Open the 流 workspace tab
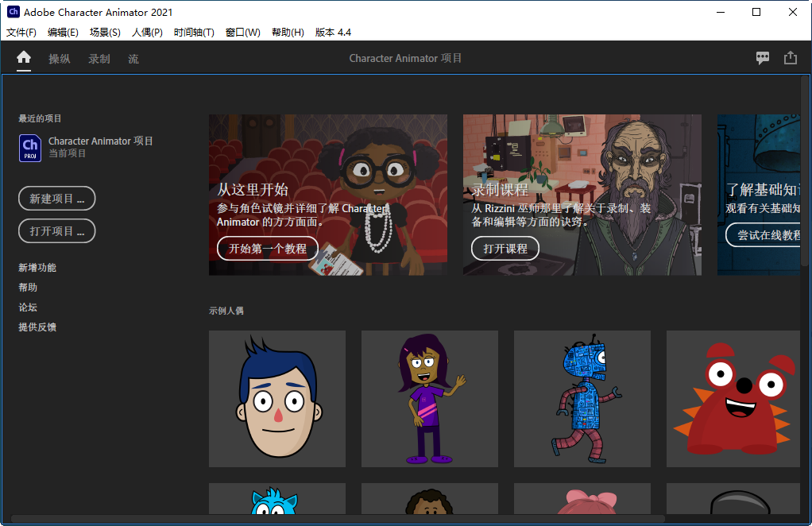This screenshot has width=812, height=526. coord(132,58)
